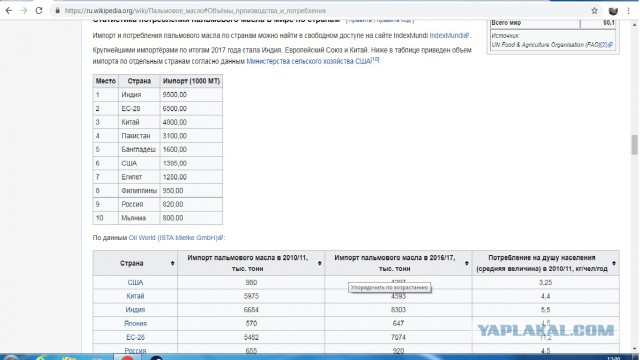Jump to footnote reference [10]
640x360 pixels.
point(375,60)
